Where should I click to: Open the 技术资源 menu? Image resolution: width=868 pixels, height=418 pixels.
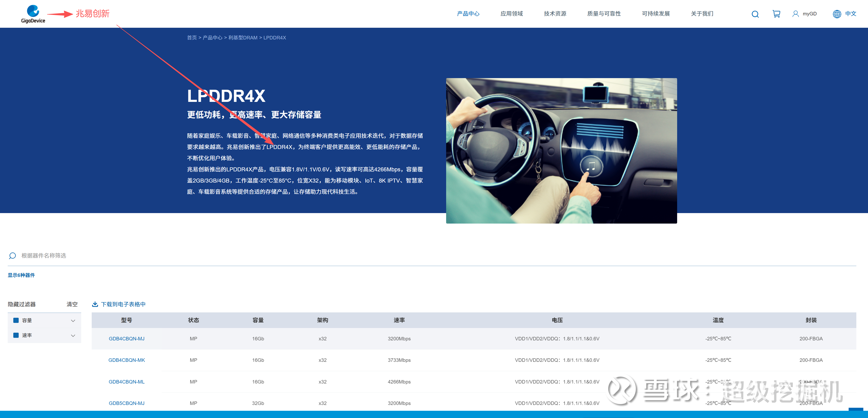(x=555, y=14)
